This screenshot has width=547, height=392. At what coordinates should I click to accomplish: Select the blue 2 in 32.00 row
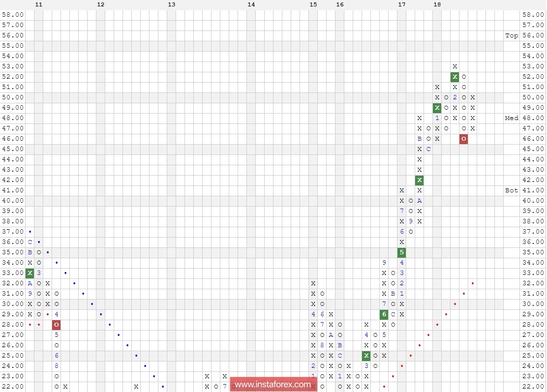401,283
